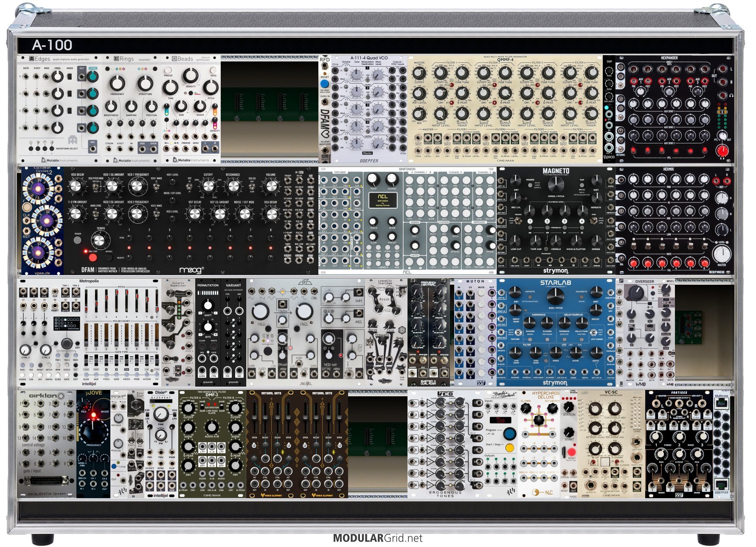Select the Variant voltage expander module
756x547 pixels.
233,332
